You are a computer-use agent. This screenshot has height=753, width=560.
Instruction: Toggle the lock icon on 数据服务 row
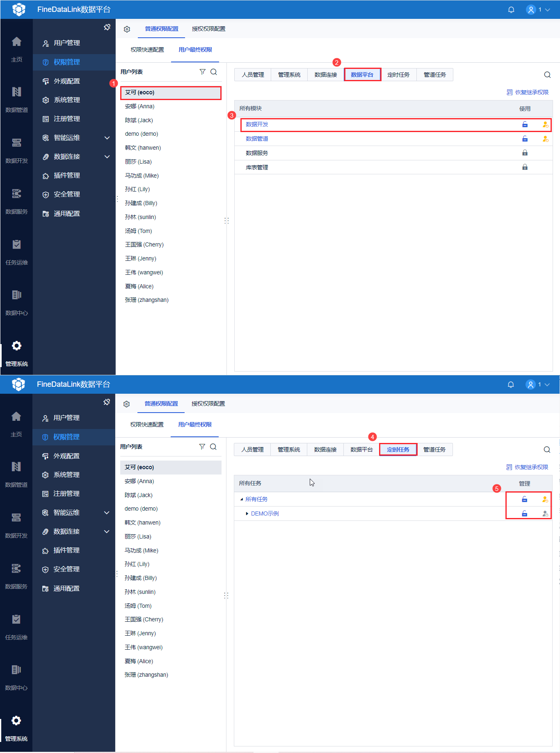[x=525, y=153]
